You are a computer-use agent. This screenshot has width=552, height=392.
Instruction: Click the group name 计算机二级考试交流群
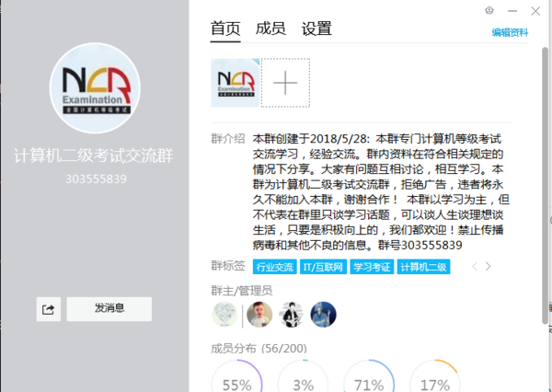(94, 156)
